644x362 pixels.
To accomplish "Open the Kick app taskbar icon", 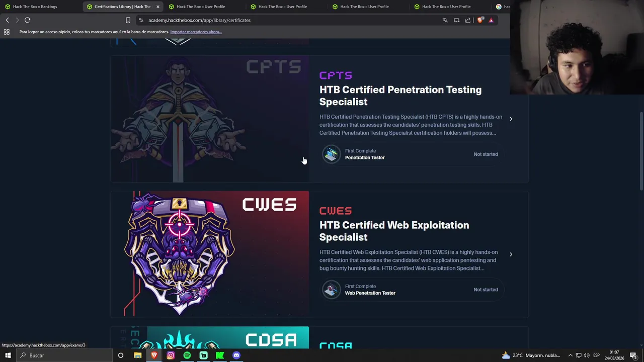I will (x=220, y=355).
